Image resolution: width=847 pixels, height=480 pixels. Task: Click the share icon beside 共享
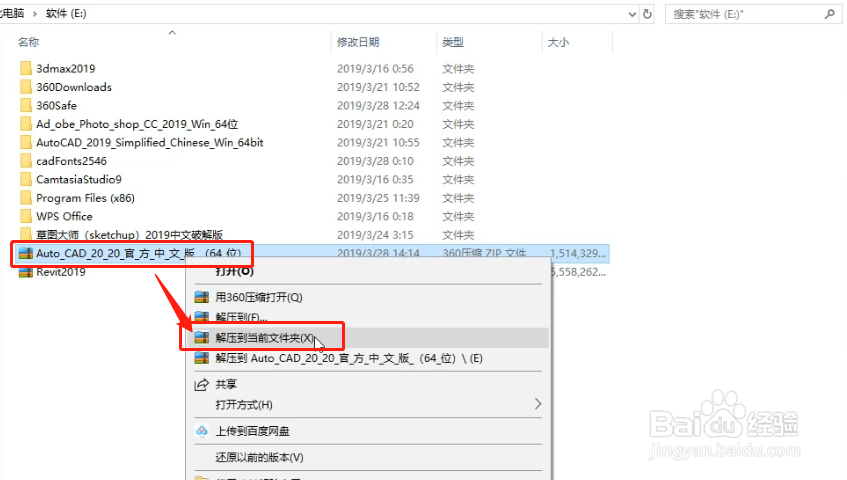coord(201,384)
